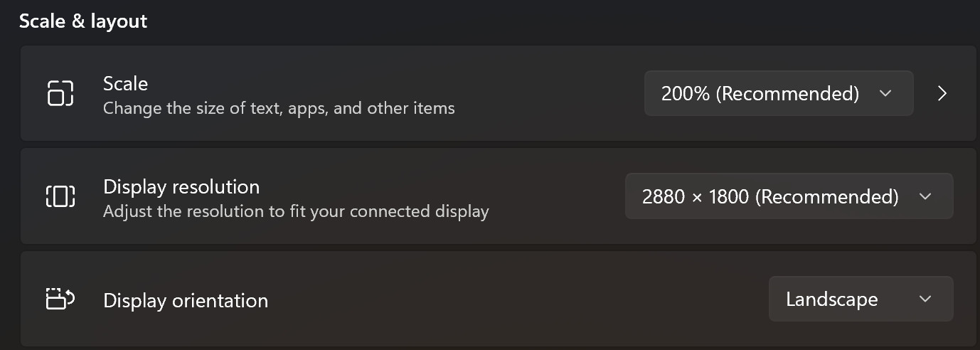Select the Display resolution settings row
This screenshot has width=980, height=350.
[498, 196]
